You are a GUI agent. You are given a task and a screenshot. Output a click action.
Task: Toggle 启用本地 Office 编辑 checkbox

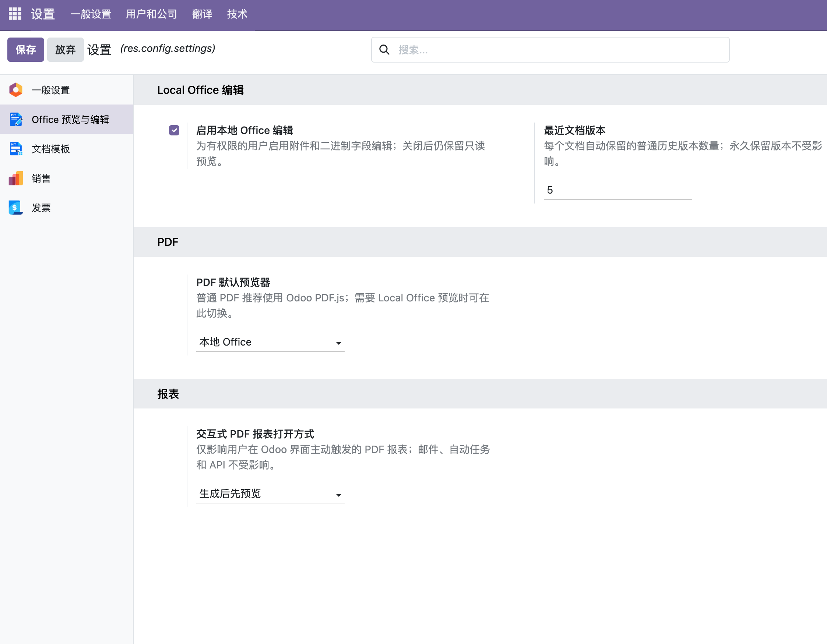174,131
